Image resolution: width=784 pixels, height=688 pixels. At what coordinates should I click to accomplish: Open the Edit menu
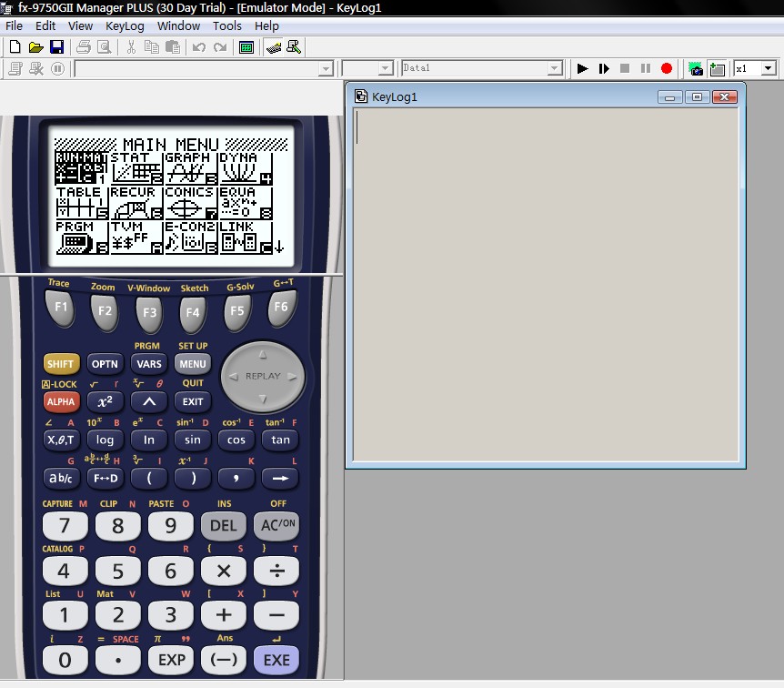[x=45, y=26]
